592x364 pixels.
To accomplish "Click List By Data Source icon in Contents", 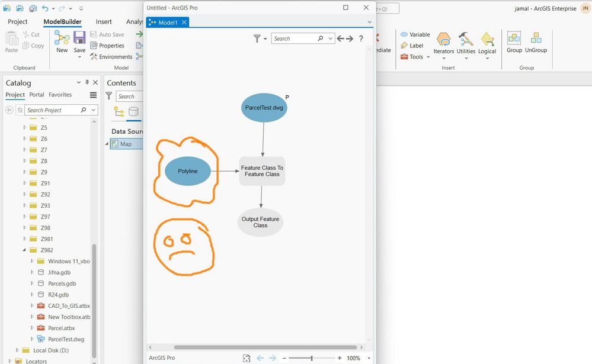I will tap(134, 112).
